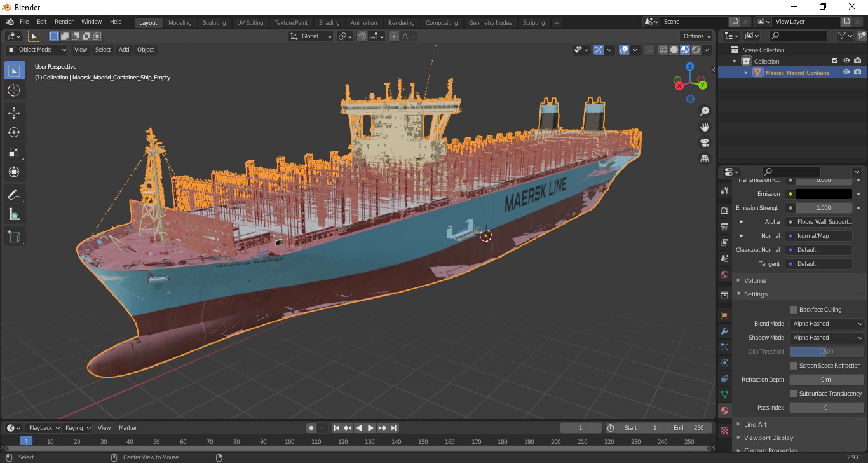
Task: Switch perspective/orthographic grid icon
Action: [x=704, y=159]
